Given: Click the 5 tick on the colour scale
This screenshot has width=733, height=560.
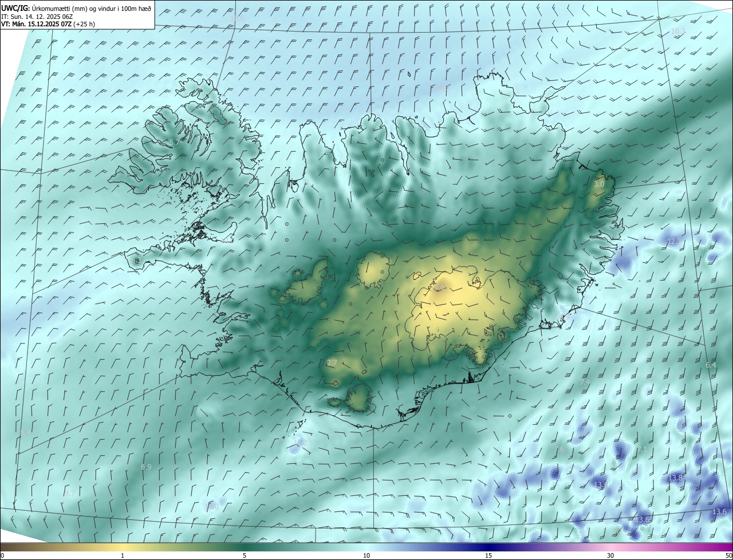Looking at the screenshot, I should [x=245, y=555].
